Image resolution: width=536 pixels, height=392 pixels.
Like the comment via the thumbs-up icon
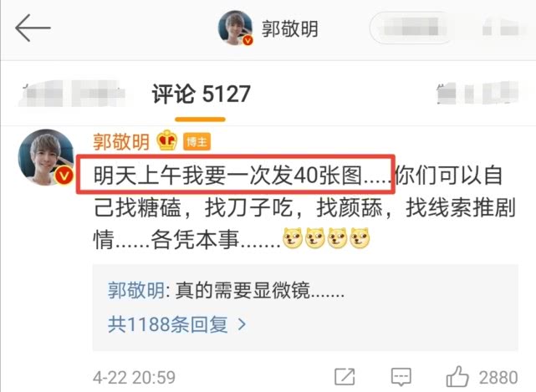[457, 376]
